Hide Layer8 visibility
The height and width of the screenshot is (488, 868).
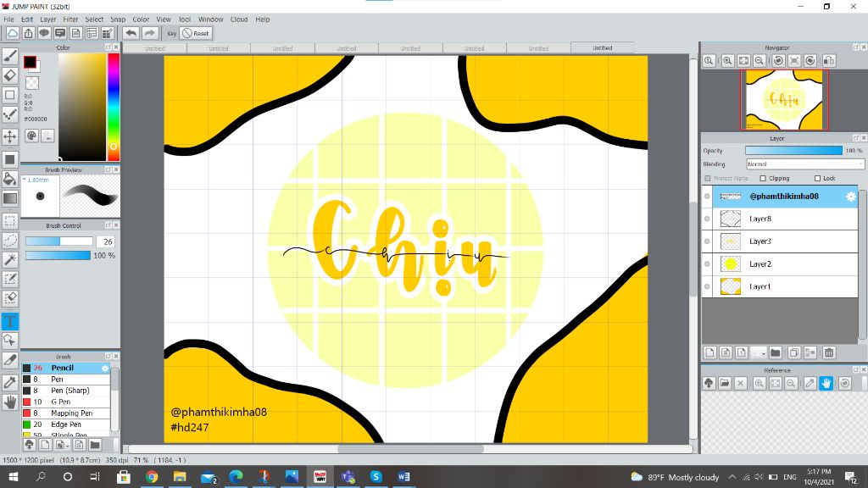click(707, 219)
